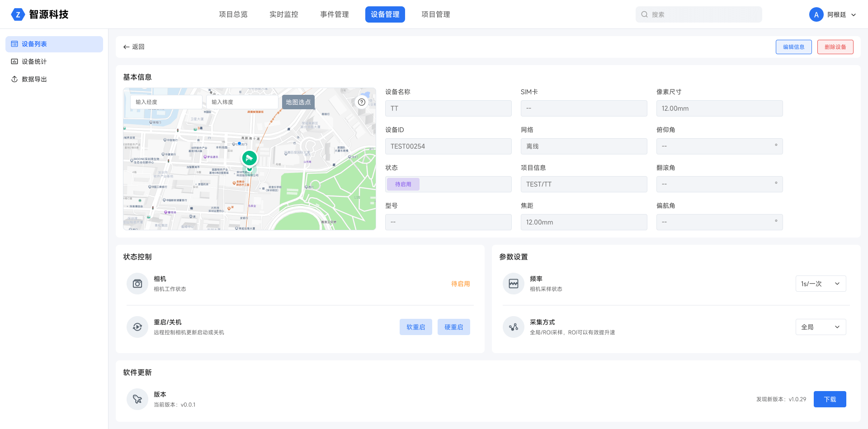Image resolution: width=868 pixels, height=429 pixels.
Task: Click the rocket icon for 版本
Action: pyautogui.click(x=137, y=399)
